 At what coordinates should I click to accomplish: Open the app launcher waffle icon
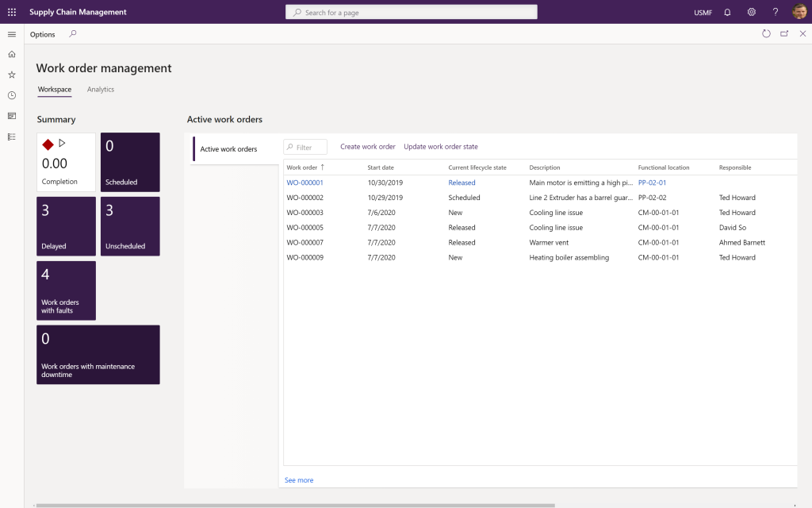click(12, 12)
